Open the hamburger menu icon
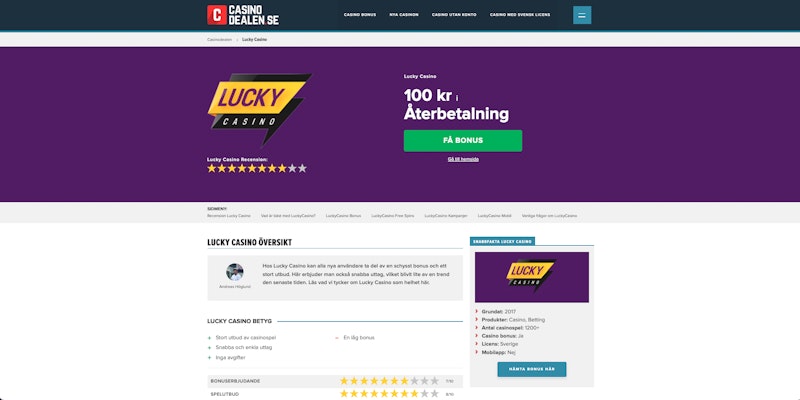 (582, 15)
